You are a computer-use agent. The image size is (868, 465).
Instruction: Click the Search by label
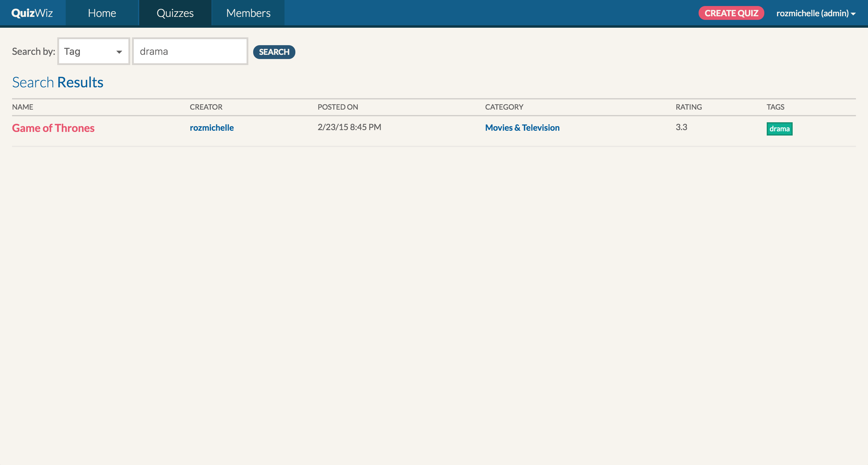tap(33, 51)
